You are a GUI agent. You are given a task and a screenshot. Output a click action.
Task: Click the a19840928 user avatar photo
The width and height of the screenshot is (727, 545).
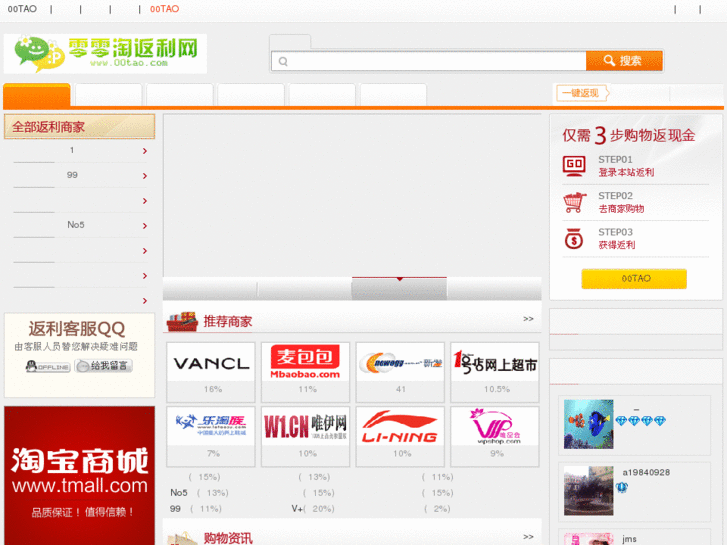pos(588,491)
